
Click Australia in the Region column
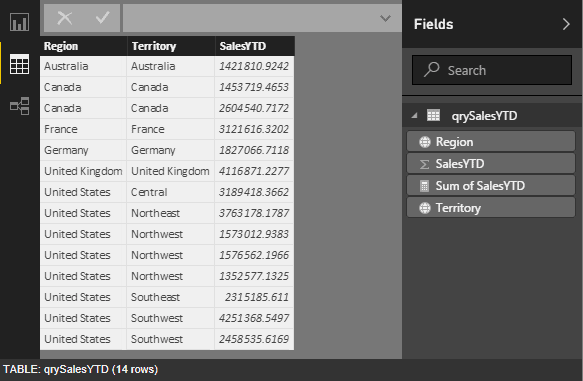(x=66, y=66)
